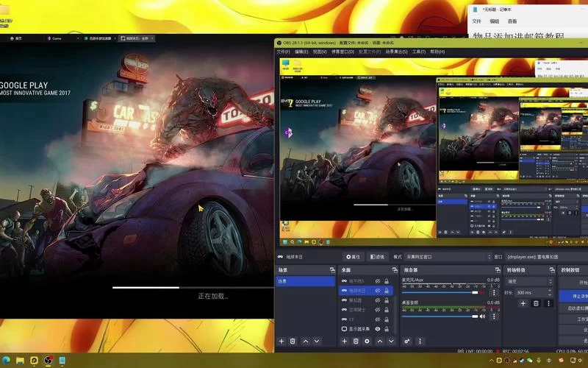
Task: Open 文件 menu in Notepad window
Action: coord(476,21)
